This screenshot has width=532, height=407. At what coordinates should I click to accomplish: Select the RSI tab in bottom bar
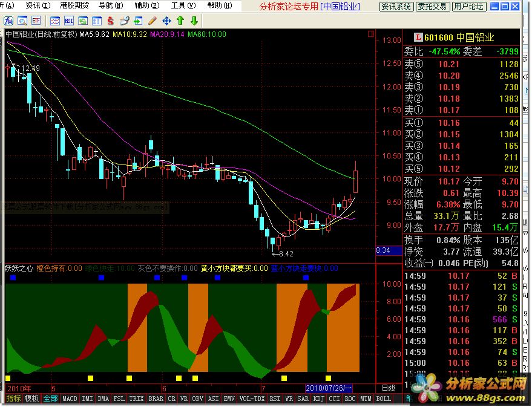(x=275, y=399)
